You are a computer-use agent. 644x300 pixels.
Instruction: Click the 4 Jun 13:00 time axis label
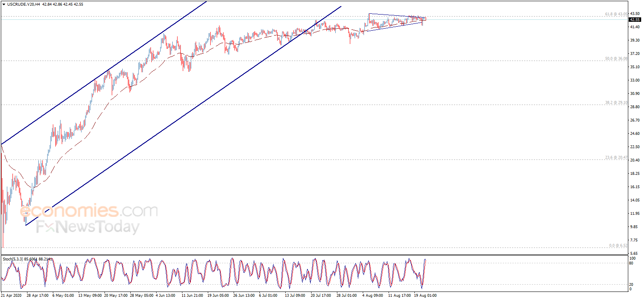(165, 296)
